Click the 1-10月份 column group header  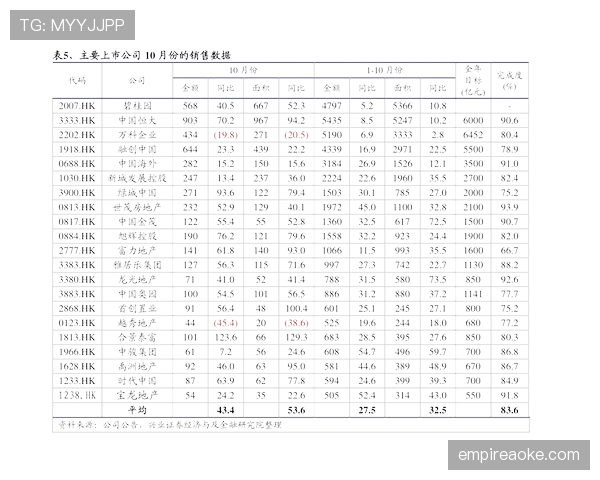384,70
